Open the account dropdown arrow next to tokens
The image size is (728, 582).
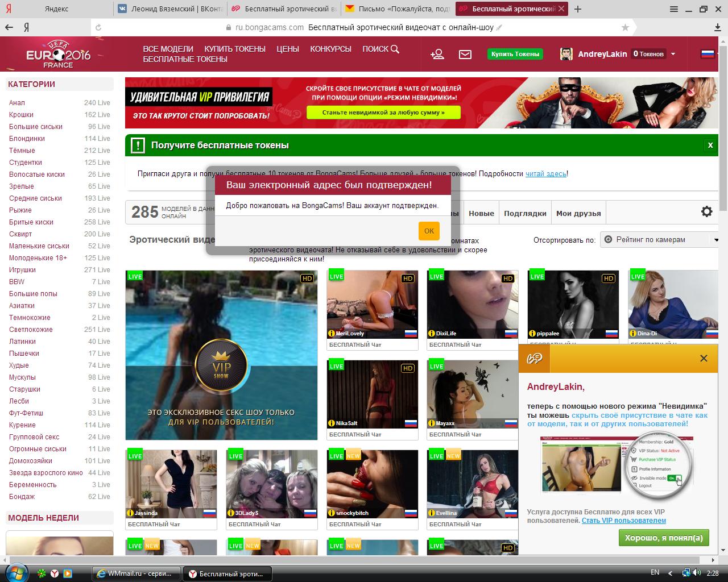(x=673, y=54)
